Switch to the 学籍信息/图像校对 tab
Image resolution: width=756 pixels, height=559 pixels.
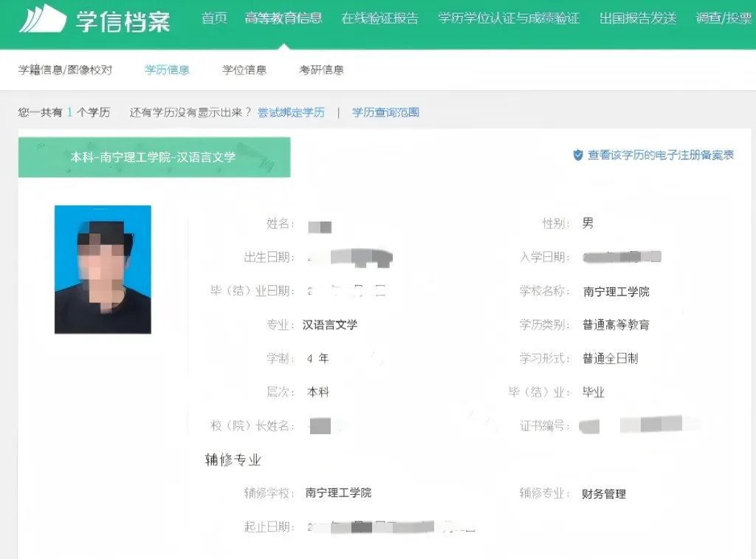coord(66,70)
